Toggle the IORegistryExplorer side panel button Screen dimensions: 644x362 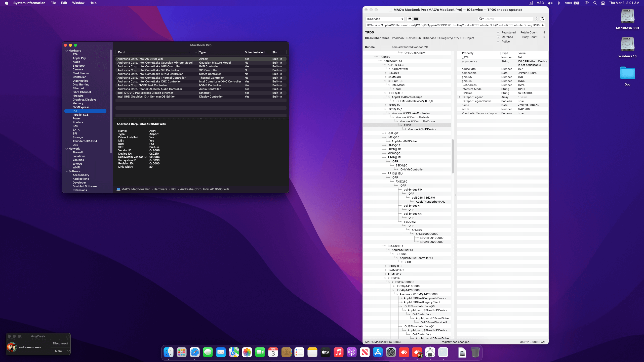pos(543,19)
